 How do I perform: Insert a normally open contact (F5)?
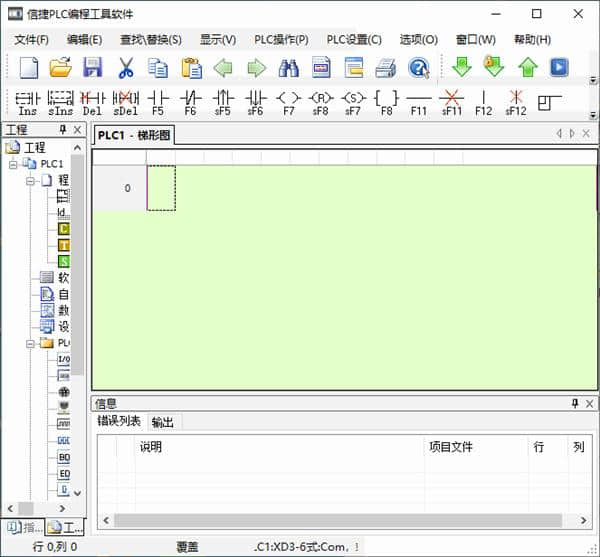tap(157, 102)
